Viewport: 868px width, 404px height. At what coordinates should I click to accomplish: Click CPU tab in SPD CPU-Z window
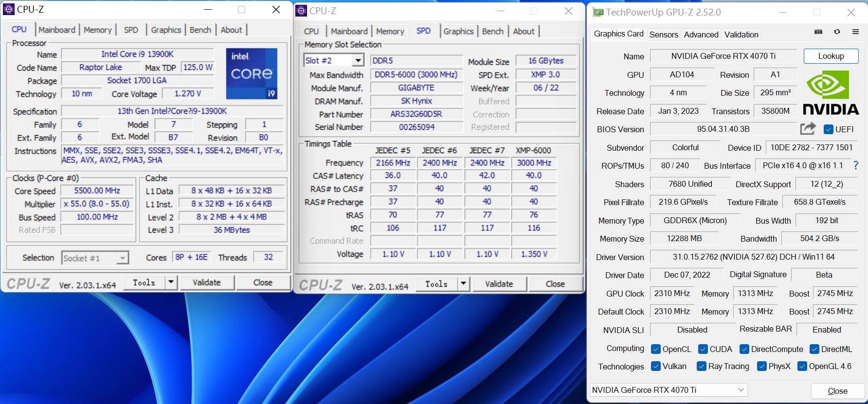tap(311, 31)
